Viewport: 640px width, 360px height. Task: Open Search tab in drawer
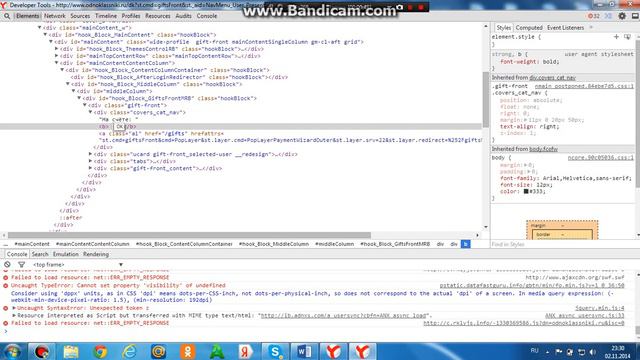click(x=40, y=254)
